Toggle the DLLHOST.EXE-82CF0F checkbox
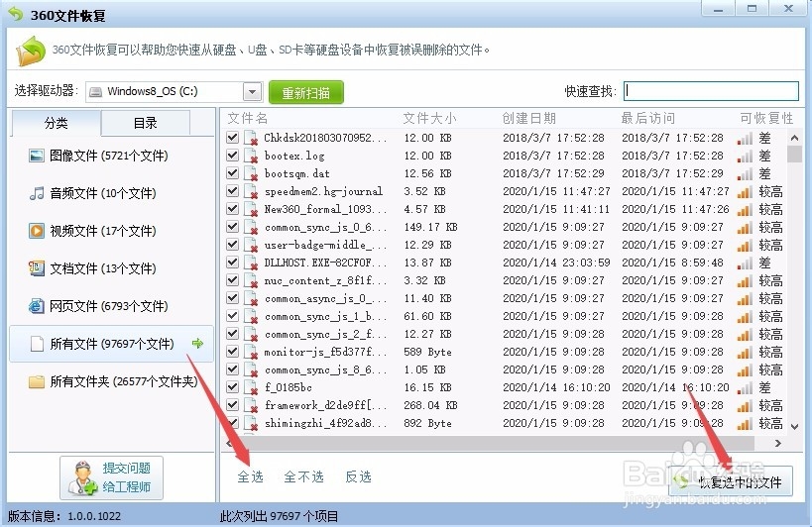Viewport: 812px width, 527px height. (x=233, y=263)
